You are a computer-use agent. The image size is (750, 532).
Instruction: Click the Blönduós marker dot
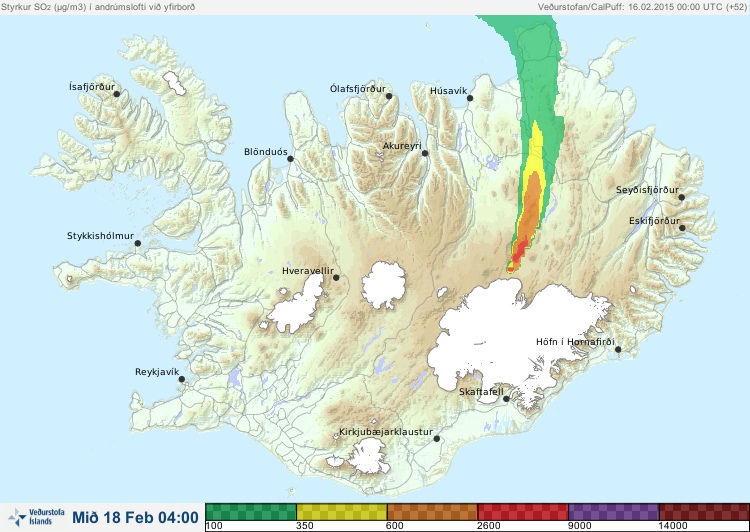tap(290, 159)
